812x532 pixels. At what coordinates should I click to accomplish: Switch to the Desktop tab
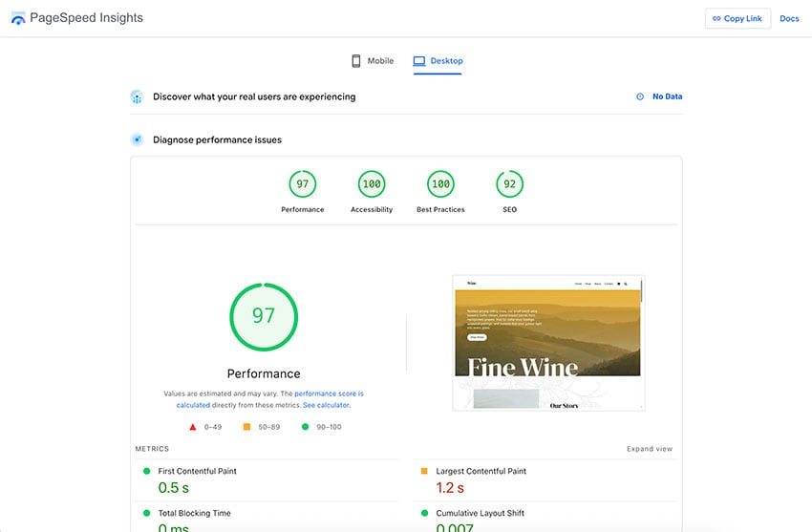click(438, 61)
